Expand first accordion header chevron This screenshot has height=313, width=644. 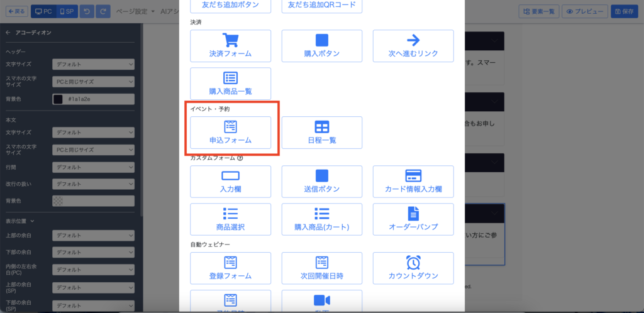tap(494, 41)
